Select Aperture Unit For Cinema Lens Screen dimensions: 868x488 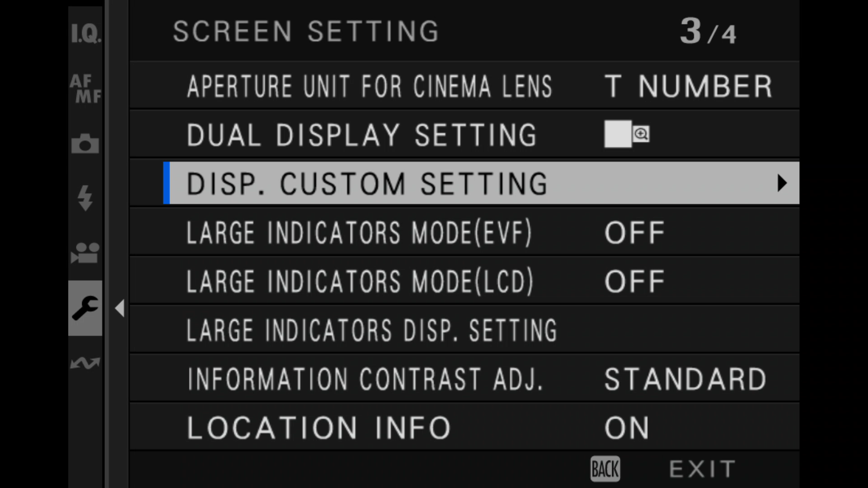pyautogui.click(x=465, y=85)
